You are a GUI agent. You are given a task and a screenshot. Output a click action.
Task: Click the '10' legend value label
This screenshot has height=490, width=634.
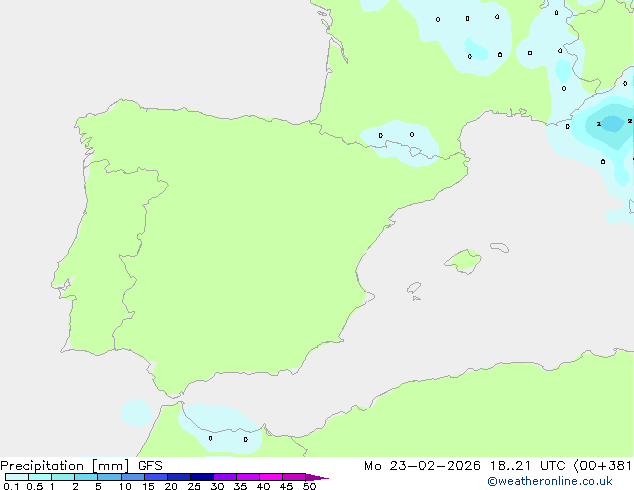(x=125, y=486)
